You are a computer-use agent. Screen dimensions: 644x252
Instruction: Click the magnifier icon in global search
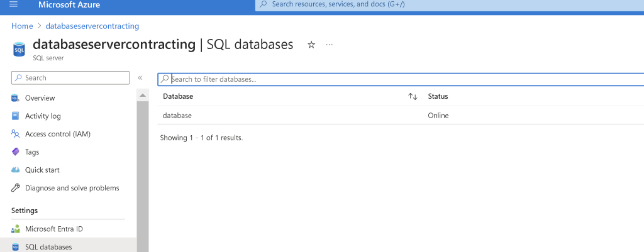(264, 4)
